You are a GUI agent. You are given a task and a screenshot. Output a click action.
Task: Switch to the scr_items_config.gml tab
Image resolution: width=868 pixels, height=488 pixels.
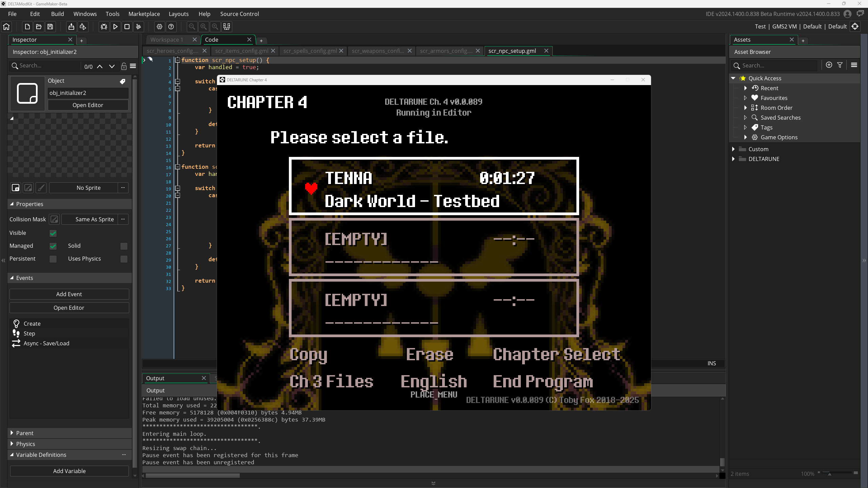coord(241,51)
